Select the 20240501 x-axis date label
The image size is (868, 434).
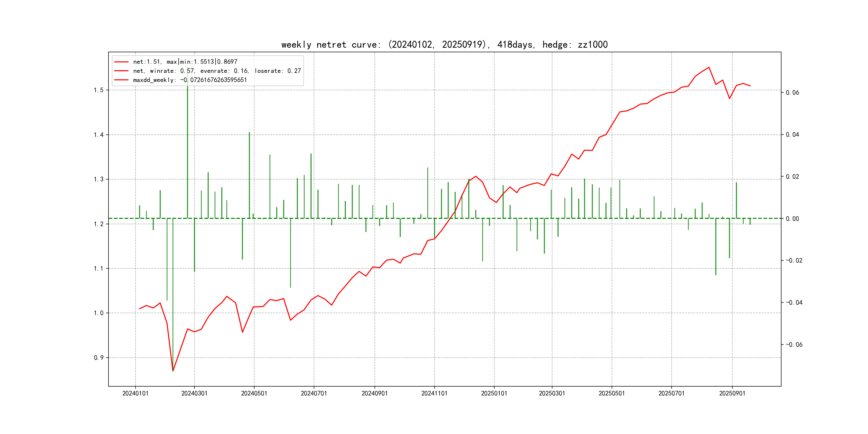point(254,393)
